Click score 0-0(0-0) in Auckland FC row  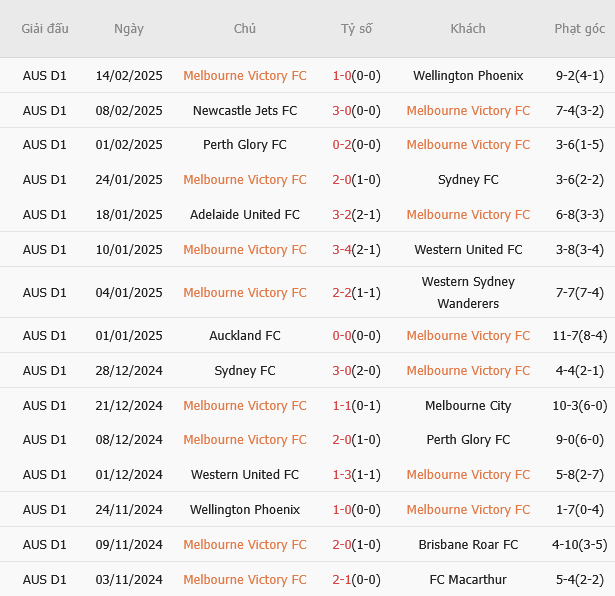tap(357, 336)
